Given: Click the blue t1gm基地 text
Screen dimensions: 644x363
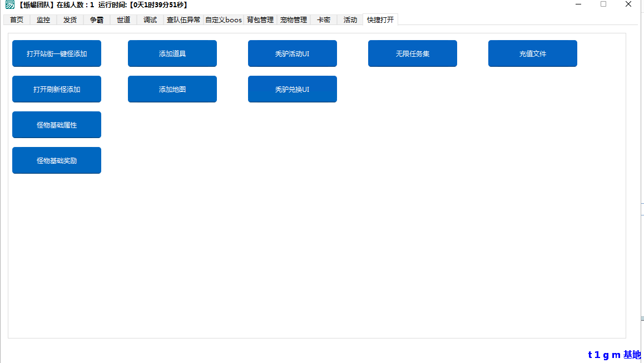Looking at the screenshot, I should point(614,355).
